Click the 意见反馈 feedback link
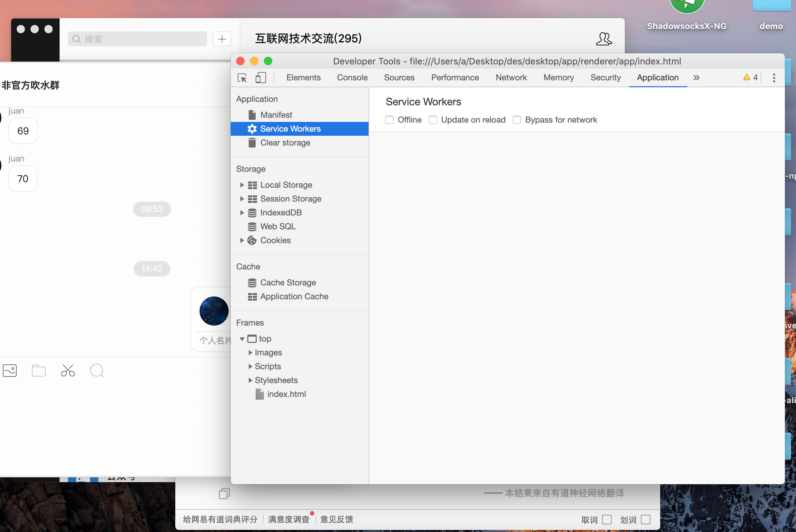This screenshot has height=532, width=796. (x=336, y=519)
